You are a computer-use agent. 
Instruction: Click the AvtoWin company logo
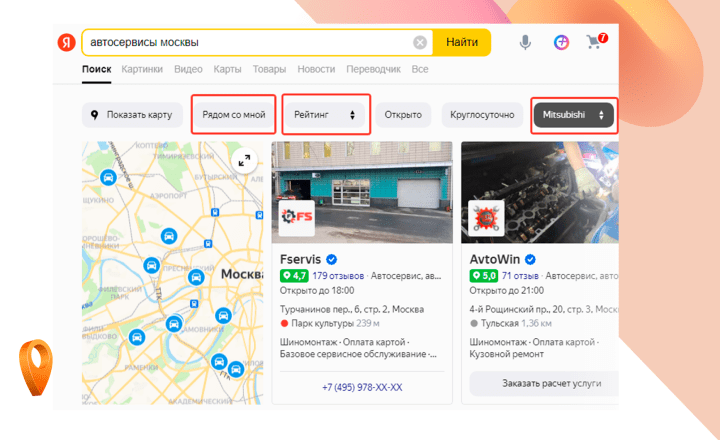pyautogui.click(x=486, y=218)
